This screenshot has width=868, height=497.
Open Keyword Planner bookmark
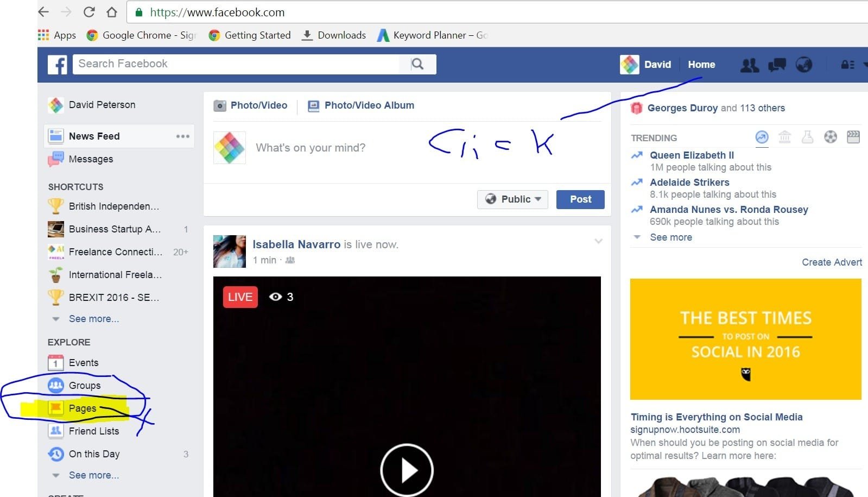433,35
